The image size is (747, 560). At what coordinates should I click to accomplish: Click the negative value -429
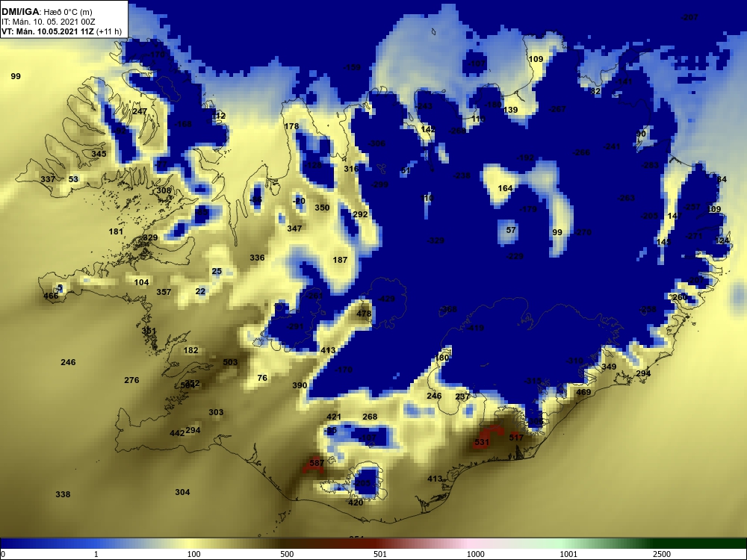[x=386, y=299]
